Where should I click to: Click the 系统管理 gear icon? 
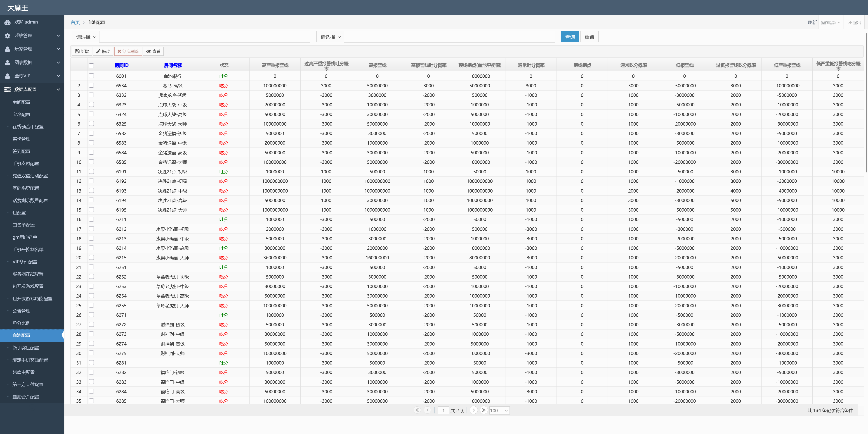(7, 35)
